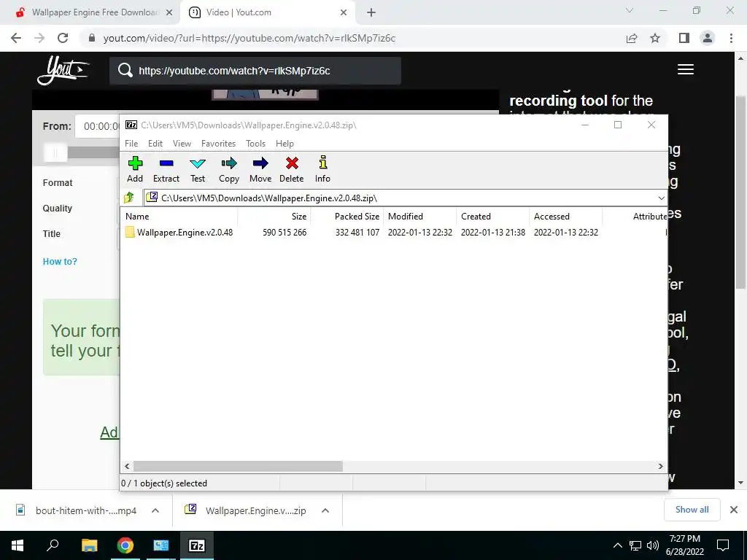This screenshot has height=560, width=747.
Task: Go back in Chrome
Action: pos(16,38)
